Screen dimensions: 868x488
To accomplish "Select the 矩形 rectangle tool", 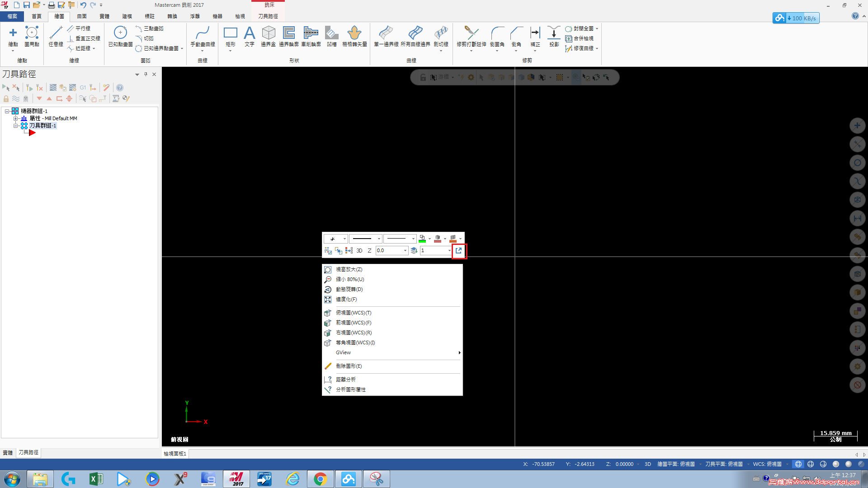I will 230,36.
